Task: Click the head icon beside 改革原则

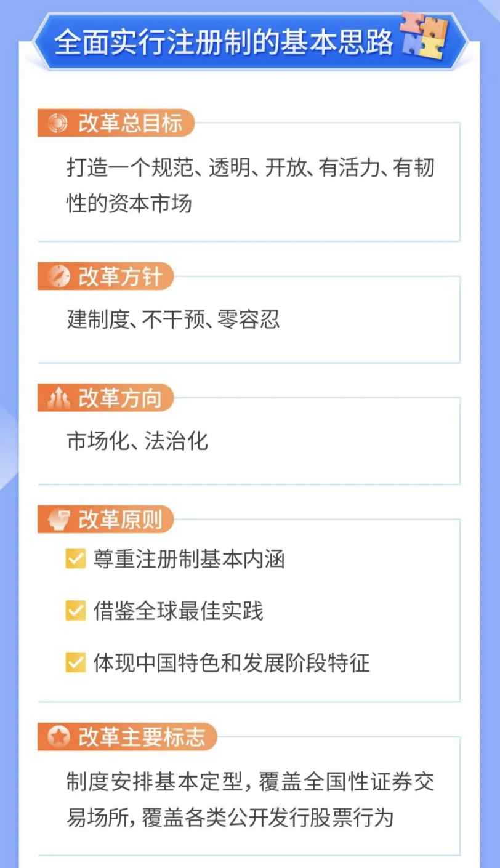Action: click(59, 520)
